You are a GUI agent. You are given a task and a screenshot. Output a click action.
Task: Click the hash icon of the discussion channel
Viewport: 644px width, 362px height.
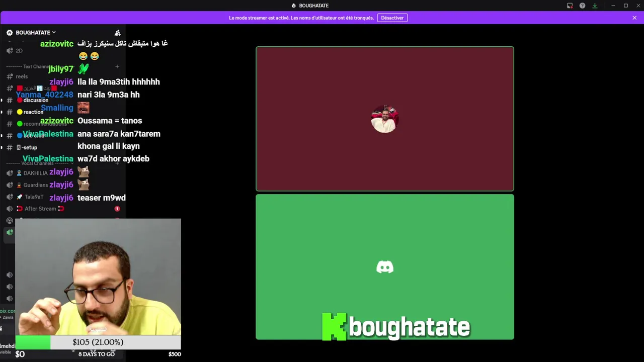[x=10, y=100]
